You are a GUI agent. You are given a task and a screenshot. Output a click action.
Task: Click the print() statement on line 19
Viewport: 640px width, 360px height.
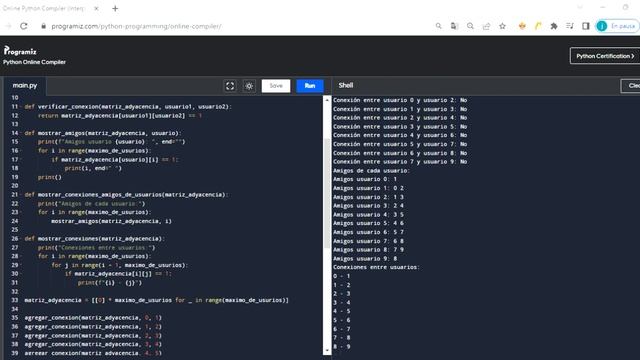point(49,178)
